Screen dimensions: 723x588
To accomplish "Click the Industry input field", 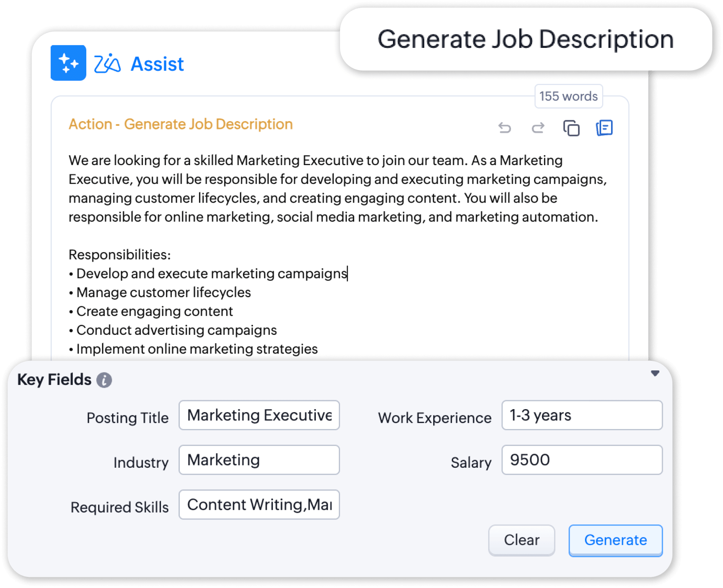I will pyautogui.click(x=259, y=460).
